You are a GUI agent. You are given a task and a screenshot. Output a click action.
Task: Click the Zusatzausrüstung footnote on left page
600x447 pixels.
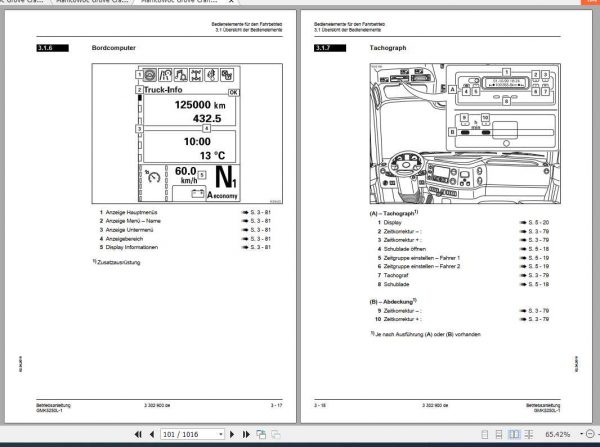tap(117, 262)
